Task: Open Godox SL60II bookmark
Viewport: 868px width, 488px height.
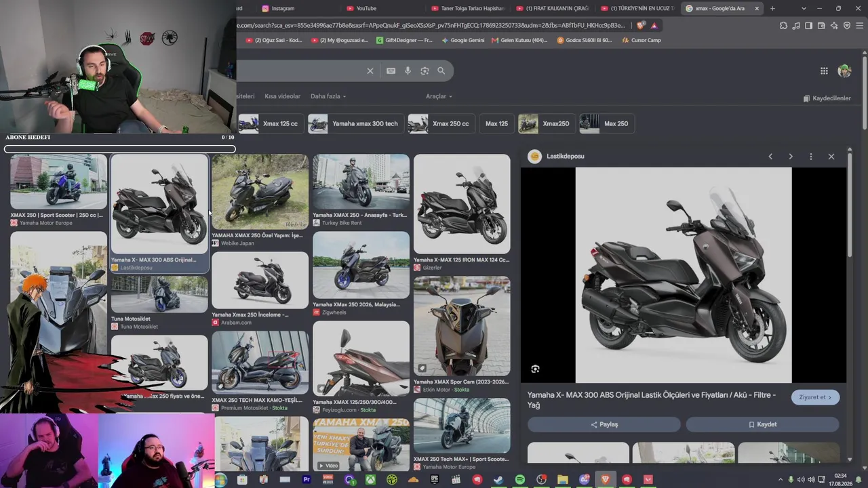Action: (x=584, y=40)
